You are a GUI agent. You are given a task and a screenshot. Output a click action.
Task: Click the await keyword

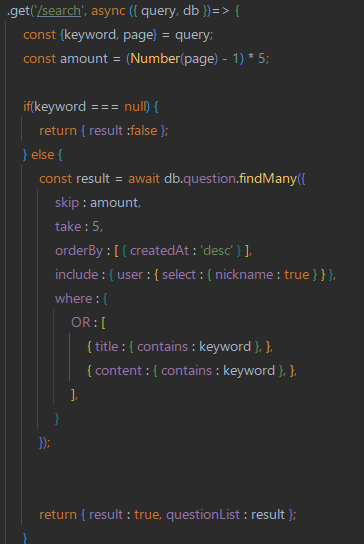pyautogui.click(x=144, y=179)
